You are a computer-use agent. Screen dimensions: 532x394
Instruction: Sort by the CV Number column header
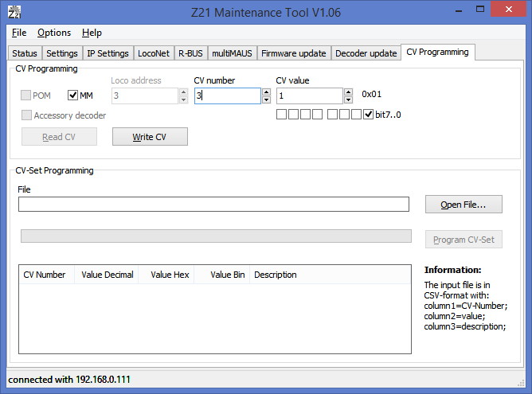coord(46,275)
